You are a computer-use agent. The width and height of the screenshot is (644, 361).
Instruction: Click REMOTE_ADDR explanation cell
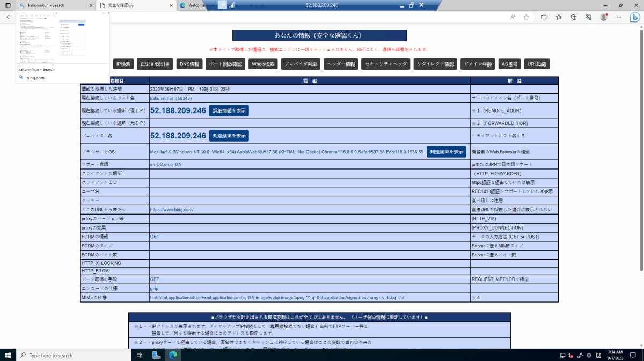(515, 110)
